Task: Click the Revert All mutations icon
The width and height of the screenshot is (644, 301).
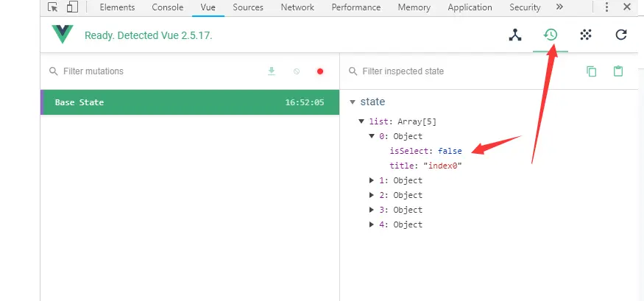Action: coord(296,71)
